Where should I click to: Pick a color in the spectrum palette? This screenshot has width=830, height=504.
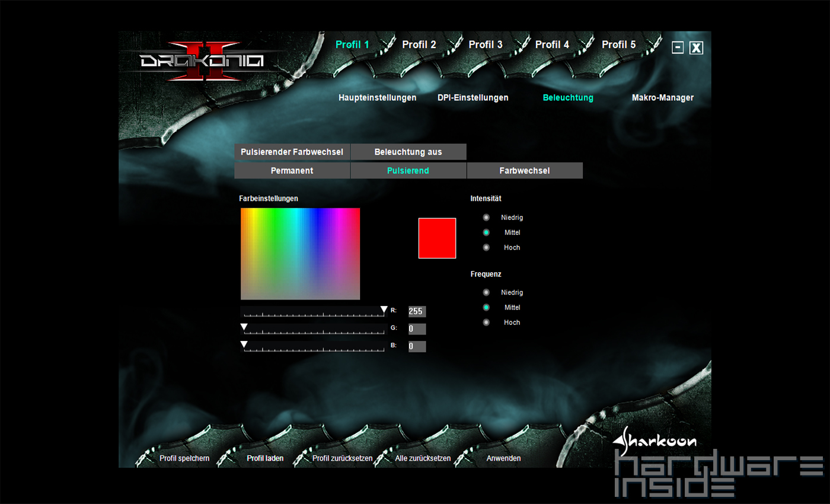point(300,253)
